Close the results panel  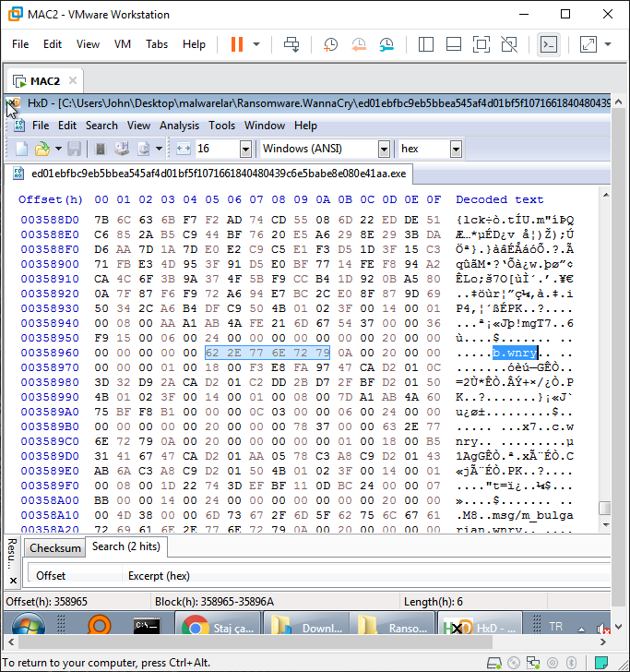[13, 581]
